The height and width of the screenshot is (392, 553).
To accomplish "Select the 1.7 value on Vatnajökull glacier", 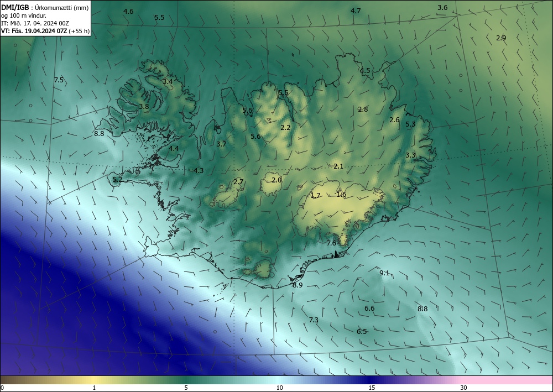I will (316, 195).
